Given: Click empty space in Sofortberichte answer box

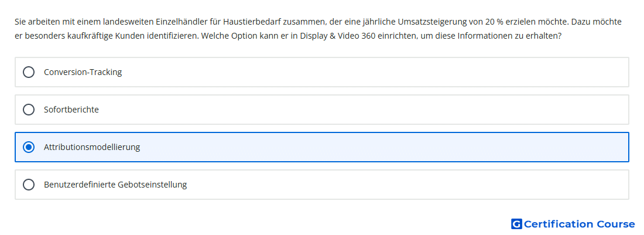Looking at the screenshot, I should 369,110.
